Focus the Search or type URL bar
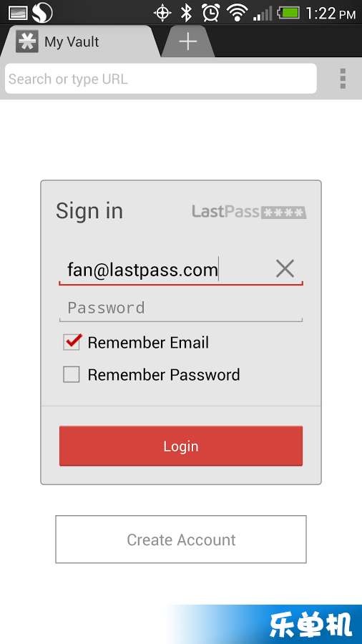Viewport: 362px width, 644px height. pyautogui.click(x=161, y=79)
